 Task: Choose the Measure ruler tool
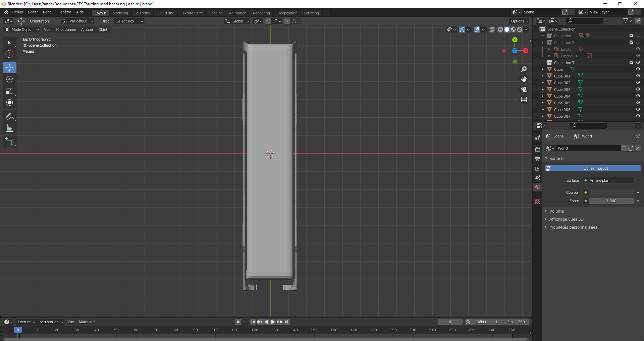point(9,128)
